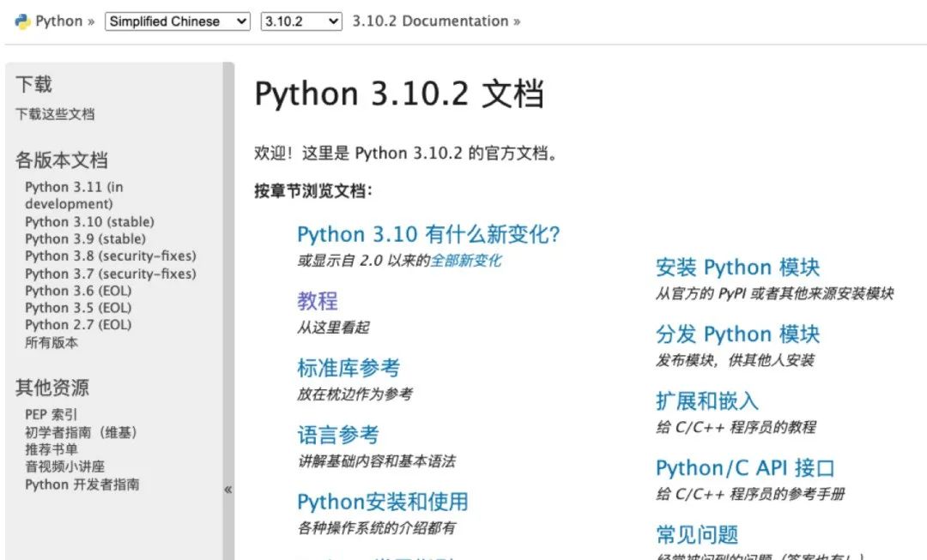Click 发布模块，供其他人安装 description
The width and height of the screenshot is (927, 560).
point(735,360)
